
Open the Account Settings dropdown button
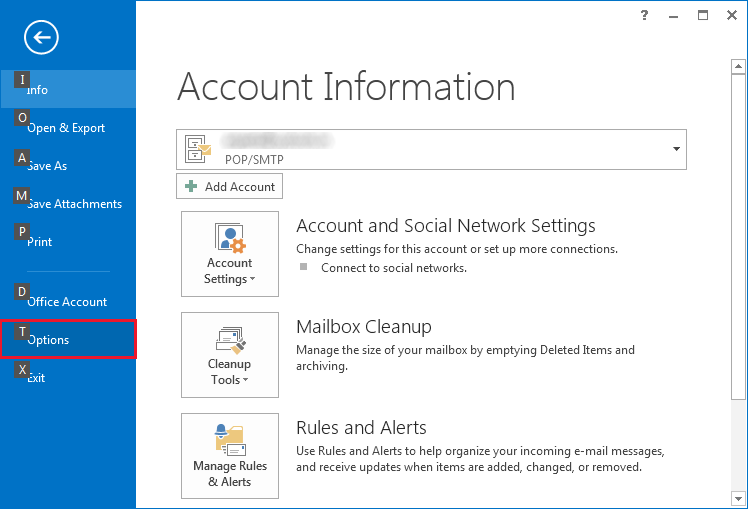230,254
